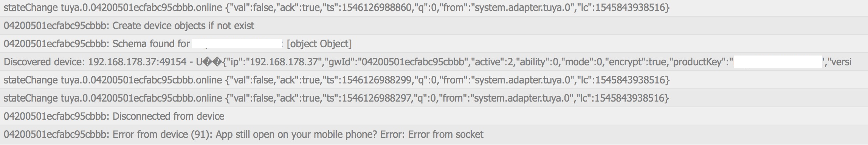This screenshot has height=145, width=868.
Task: Select stateChange entry with ts 1546126988299
Action: [x=434, y=80]
